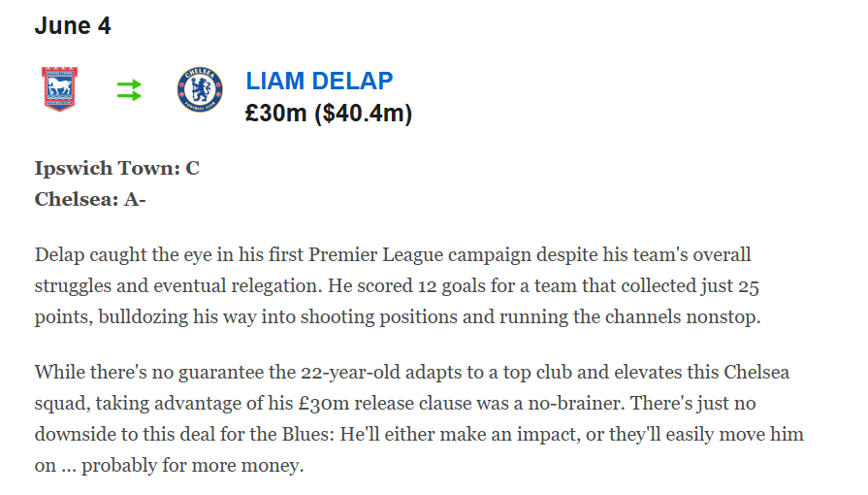Click 'probably for more money' closing text

click(x=193, y=465)
